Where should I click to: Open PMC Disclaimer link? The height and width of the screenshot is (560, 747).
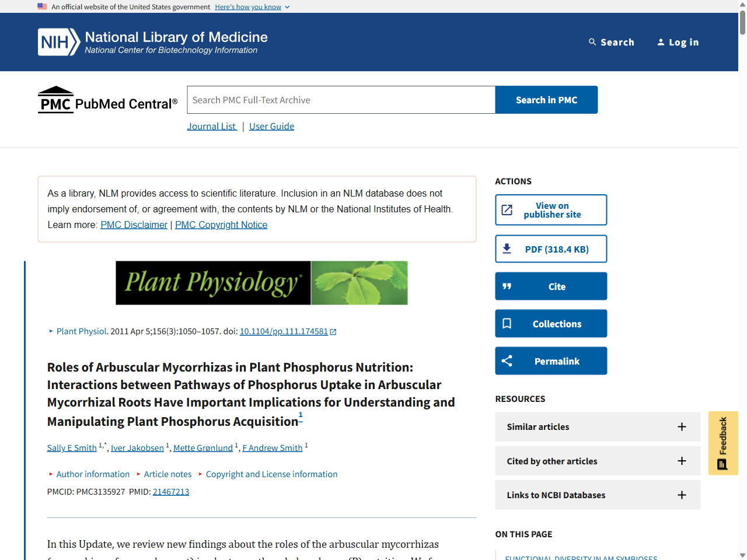(x=134, y=225)
